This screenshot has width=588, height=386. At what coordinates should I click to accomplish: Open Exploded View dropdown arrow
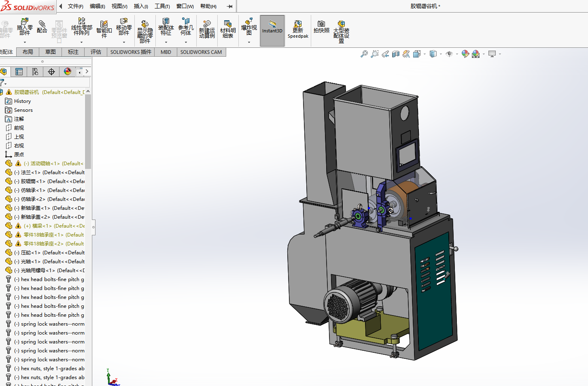pyautogui.click(x=249, y=42)
